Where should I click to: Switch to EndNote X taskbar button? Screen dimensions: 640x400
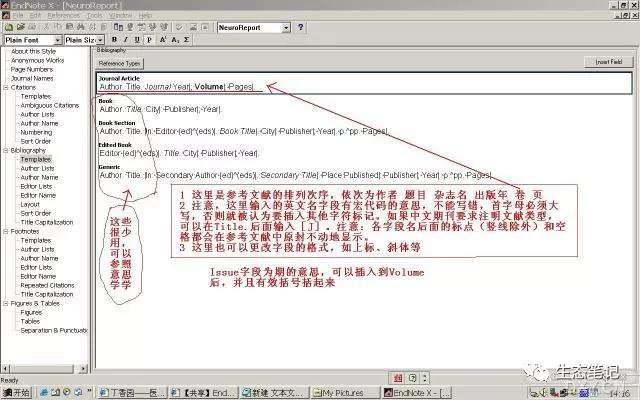(x=417, y=393)
